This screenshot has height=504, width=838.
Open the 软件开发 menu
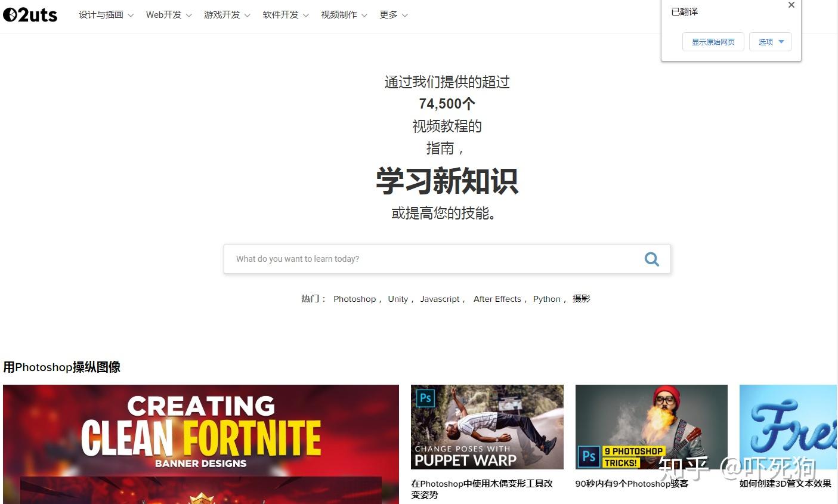tap(285, 15)
